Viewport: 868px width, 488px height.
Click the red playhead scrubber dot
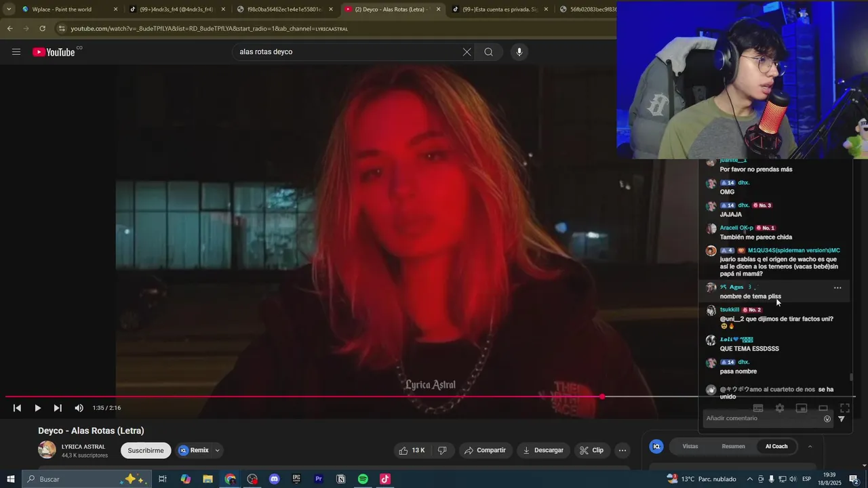click(602, 396)
